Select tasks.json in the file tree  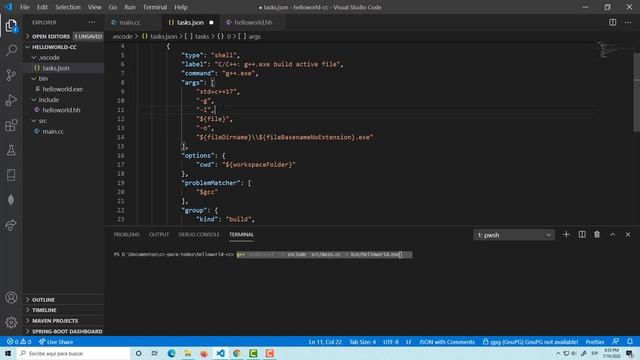click(64, 68)
